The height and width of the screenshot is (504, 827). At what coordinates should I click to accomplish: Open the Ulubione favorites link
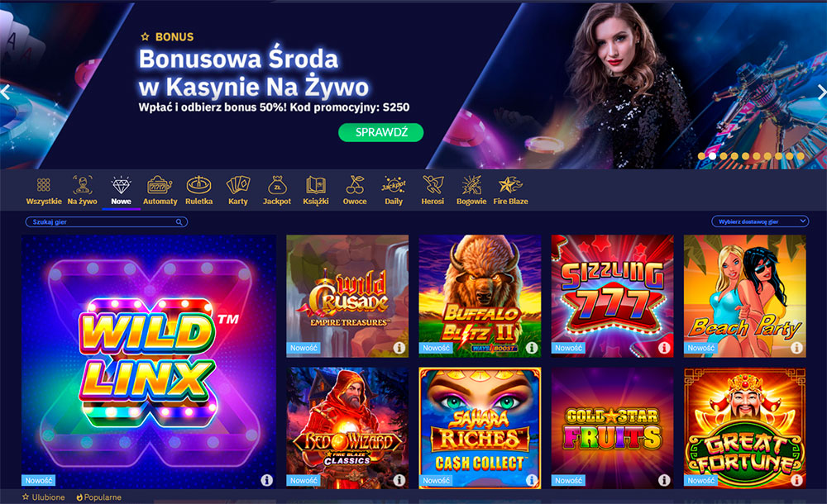coord(43,497)
